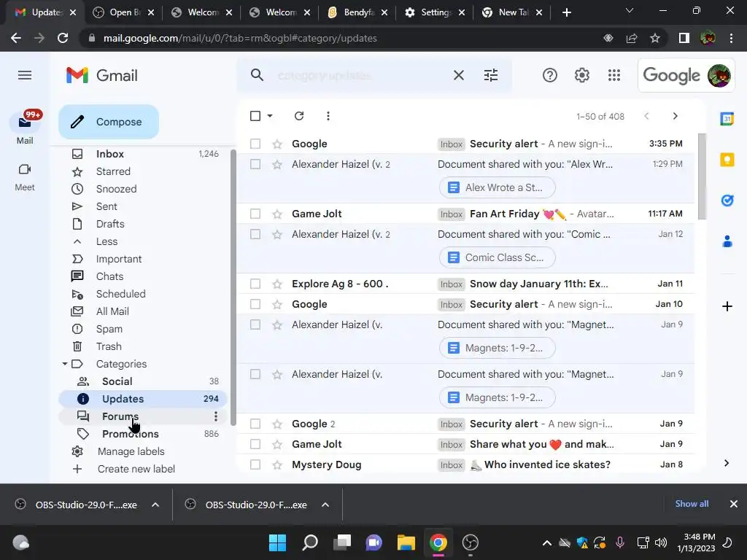Open the Comic Class Sc... document chip
Screen dimensions: 747x560
click(x=498, y=257)
